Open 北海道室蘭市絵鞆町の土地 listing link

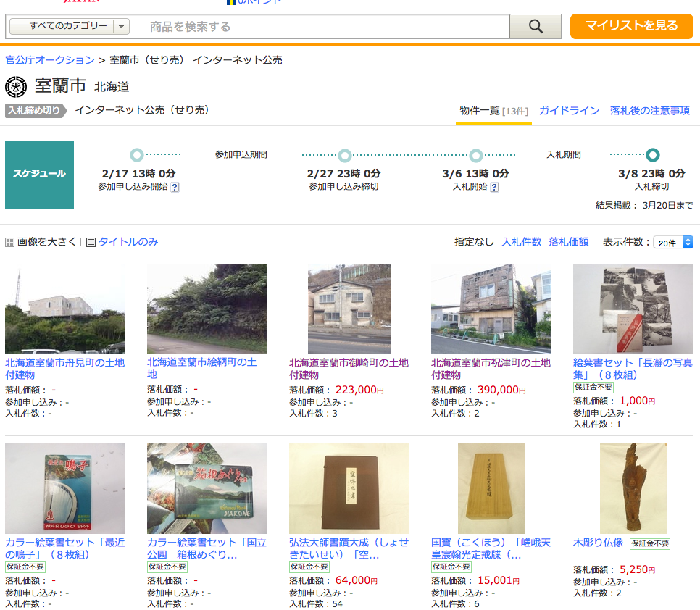click(201, 368)
